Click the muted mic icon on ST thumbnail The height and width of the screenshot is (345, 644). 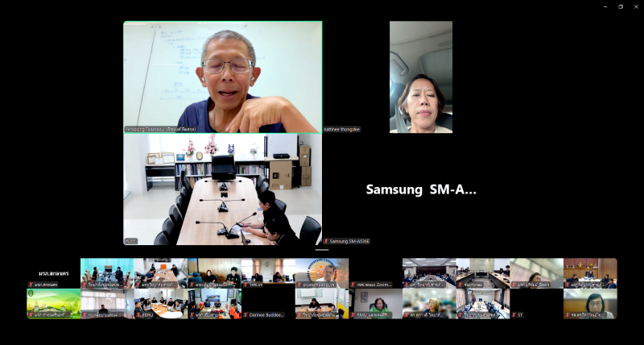coord(513,314)
